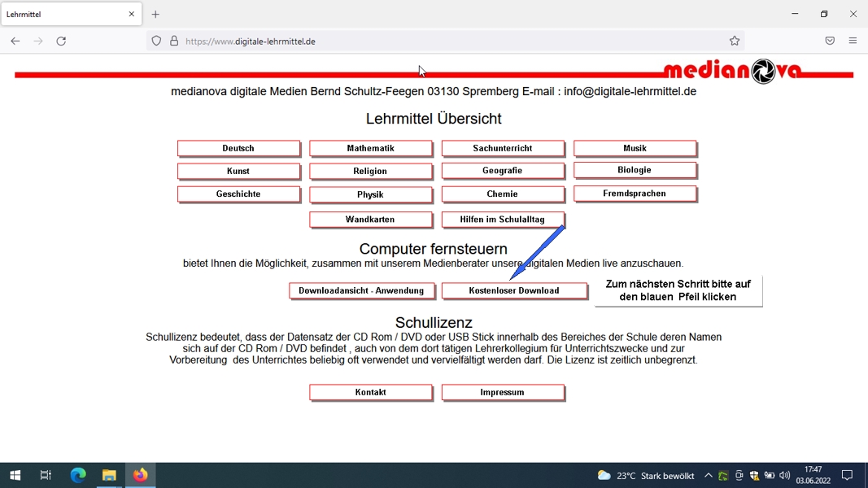The image size is (868, 488).
Task: Open the Mathematik category
Action: tap(370, 148)
